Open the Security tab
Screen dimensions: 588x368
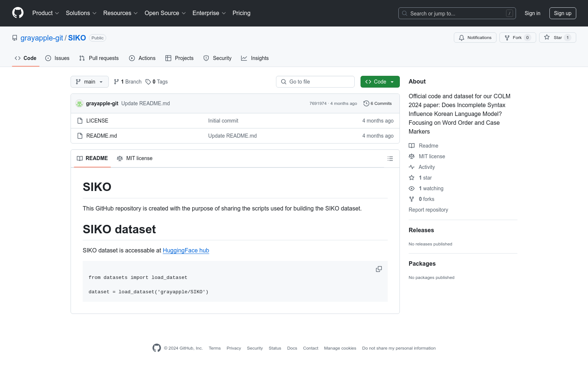coord(218,58)
